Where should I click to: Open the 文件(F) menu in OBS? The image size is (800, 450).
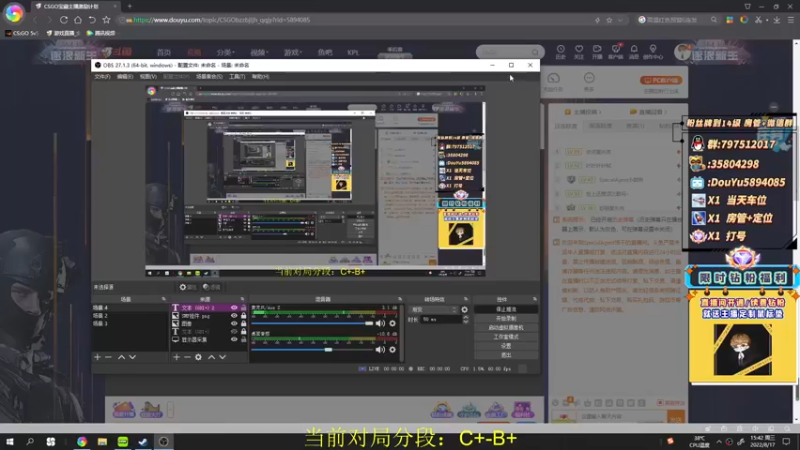coord(102,77)
